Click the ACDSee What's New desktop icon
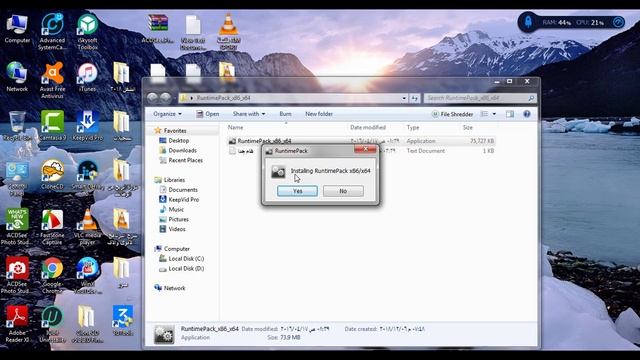 coord(17,227)
